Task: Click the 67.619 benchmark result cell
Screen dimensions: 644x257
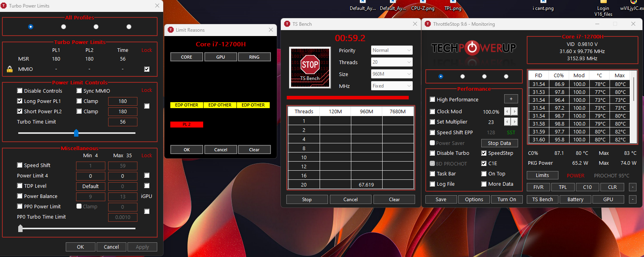Action: click(366, 185)
